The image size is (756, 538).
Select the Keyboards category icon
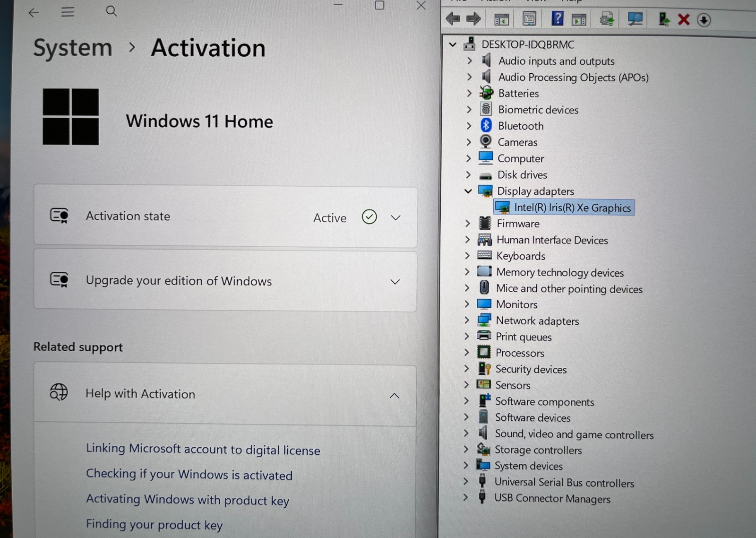[x=485, y=255]
